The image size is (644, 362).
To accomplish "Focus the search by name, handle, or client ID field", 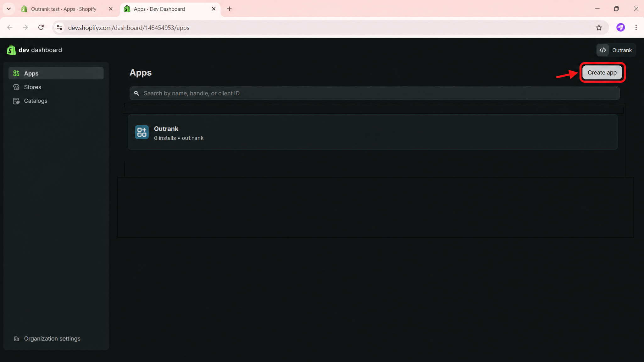I will click(x=375, y=93).
